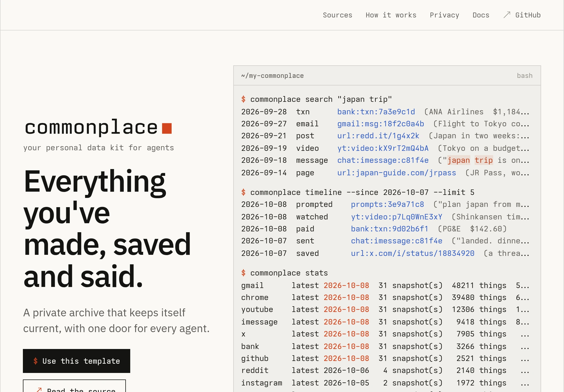The height and width of the screenshot is (392, 564).
Task: Click the '48211 things' value
Action: [479, 285]
